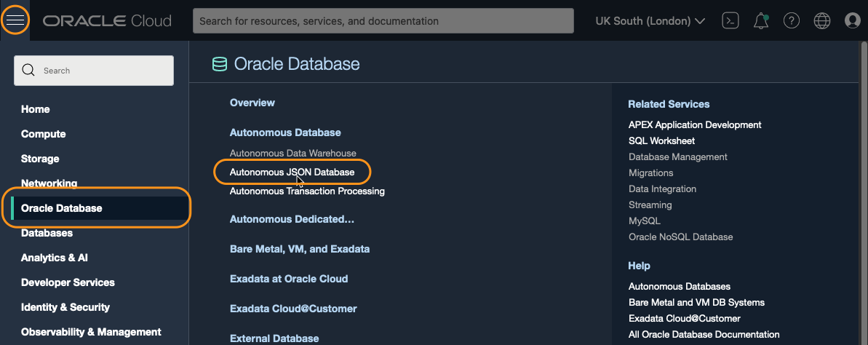
Task: Click the help question mark icon
Action: [x=792, y=21]
